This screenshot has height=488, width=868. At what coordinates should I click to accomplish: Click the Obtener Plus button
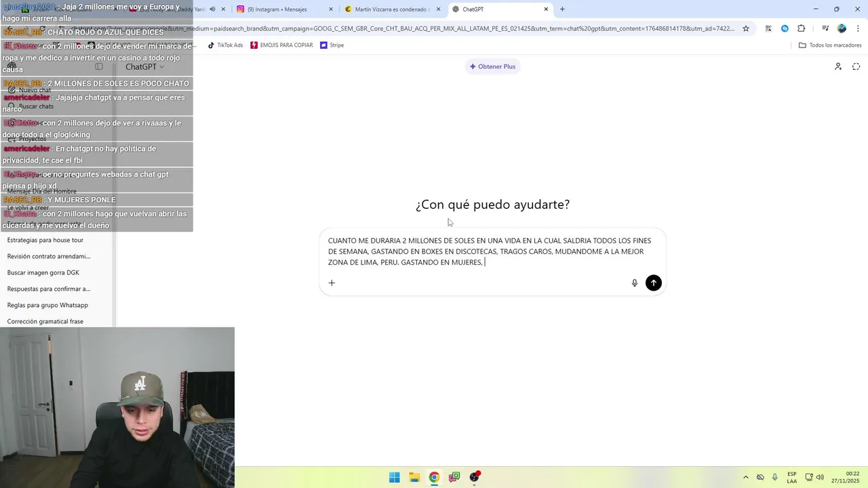click(493, 66)
